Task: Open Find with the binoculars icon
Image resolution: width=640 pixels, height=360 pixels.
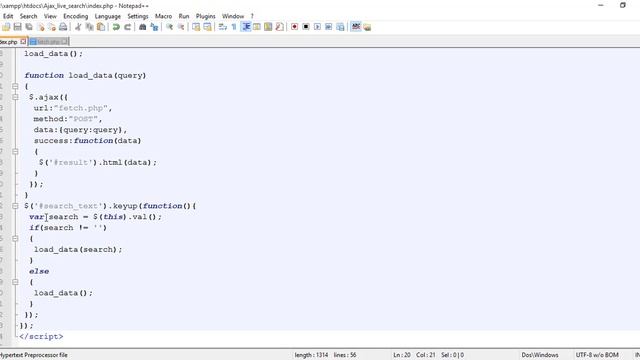Action: [142, 27]
